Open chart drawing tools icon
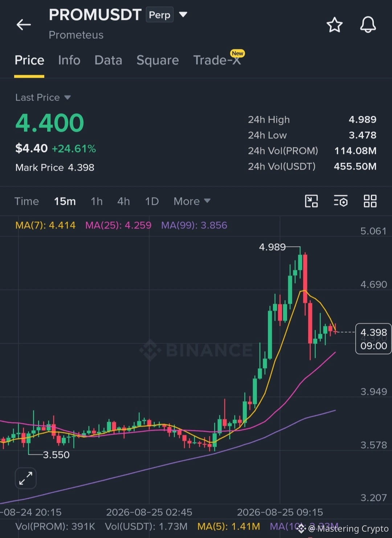The height and width of the screenshot is (538, 392). pos(311,201)
